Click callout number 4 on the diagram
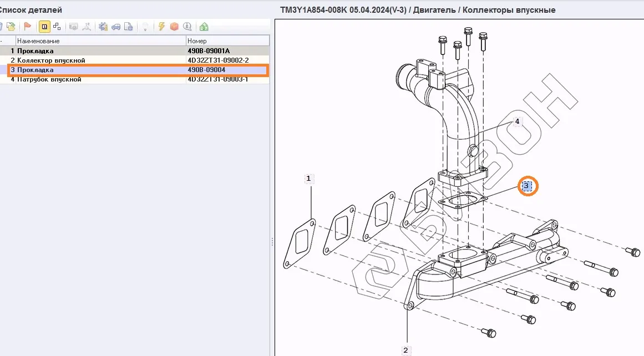644x356 pixels. tap(517, 121)
